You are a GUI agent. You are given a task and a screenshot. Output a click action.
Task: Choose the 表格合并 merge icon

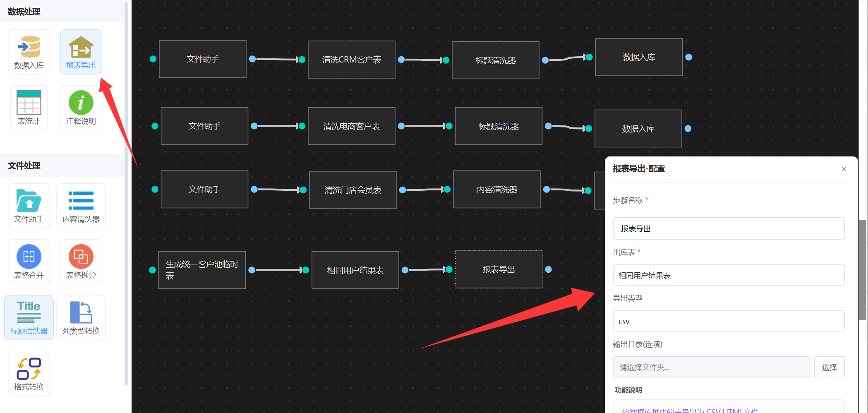[29, 262]
